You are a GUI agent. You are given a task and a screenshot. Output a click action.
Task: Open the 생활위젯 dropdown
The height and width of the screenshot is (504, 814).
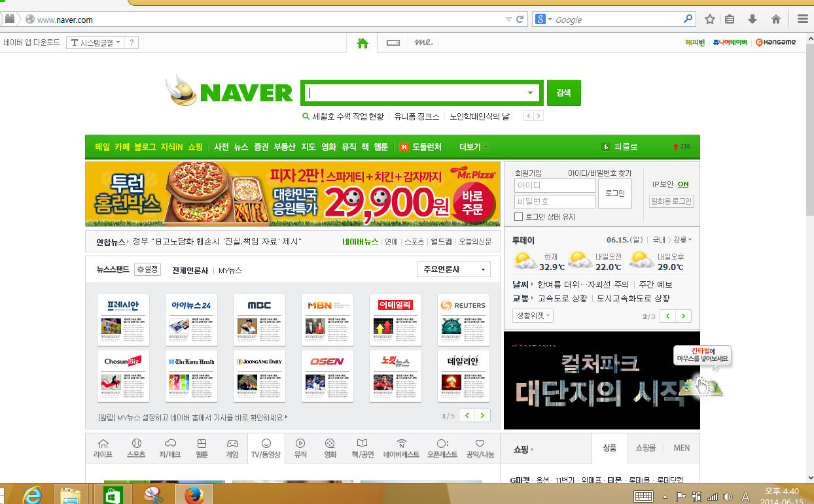(533, 316)
